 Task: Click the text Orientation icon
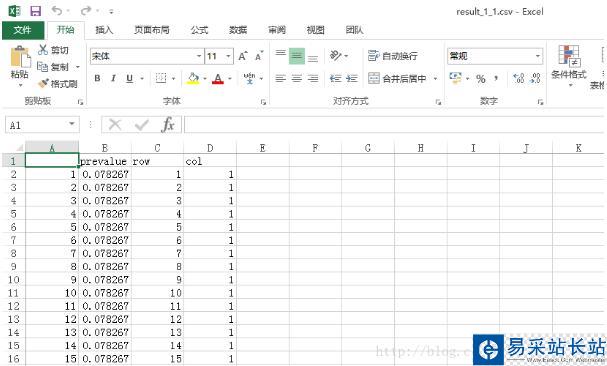click(335, 56)
